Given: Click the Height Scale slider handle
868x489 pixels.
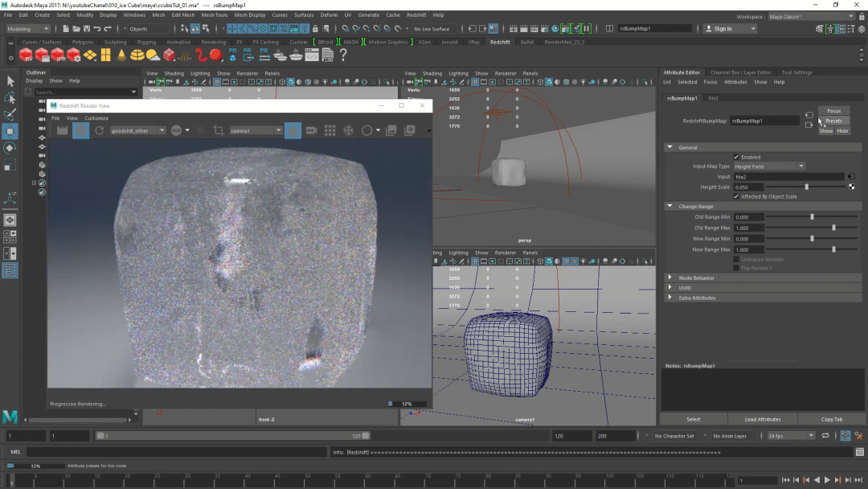Looking at the screenshot, I should pyautogui.click(x=807, y=187).
